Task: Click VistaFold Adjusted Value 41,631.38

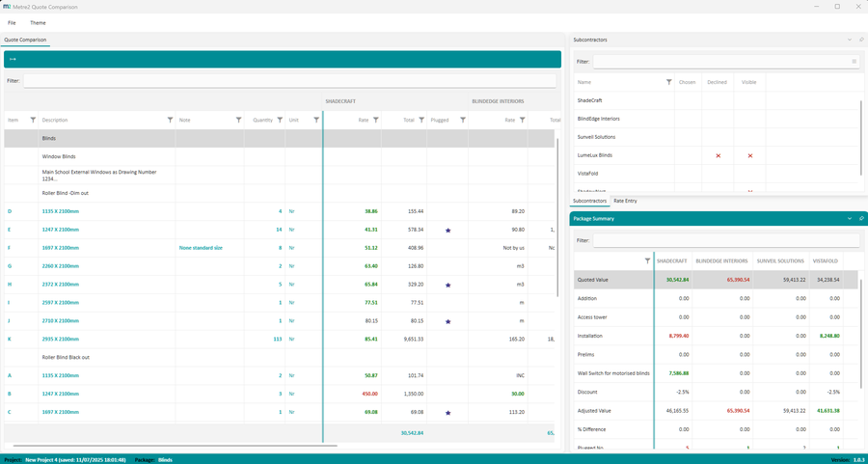Action: click(x=828, y=411)
